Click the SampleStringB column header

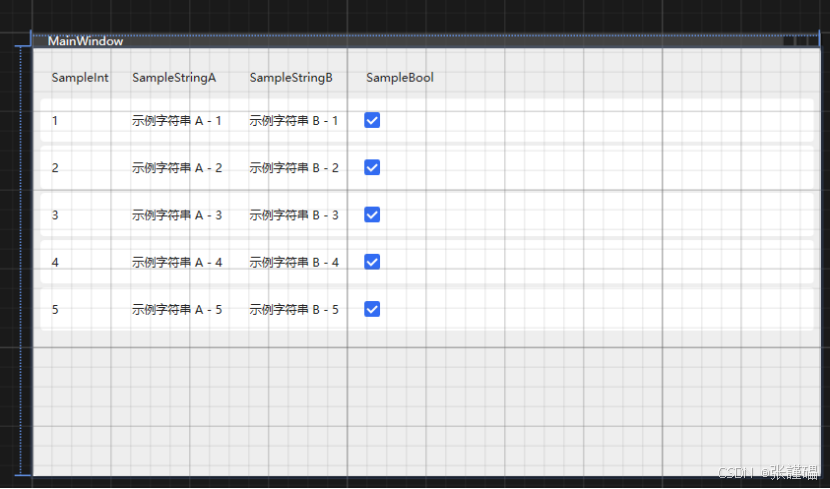click(x=291, y=78)
